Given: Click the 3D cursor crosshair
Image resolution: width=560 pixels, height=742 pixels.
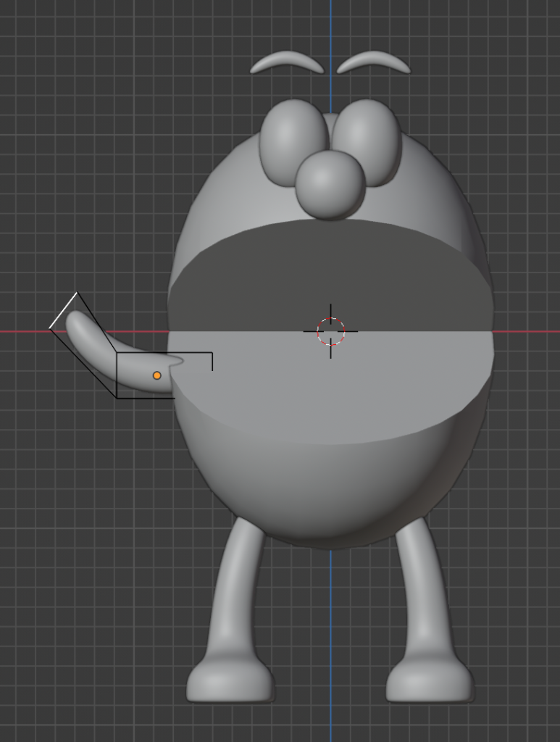Looking at the screenshot, I should click(x=331, y=332).
